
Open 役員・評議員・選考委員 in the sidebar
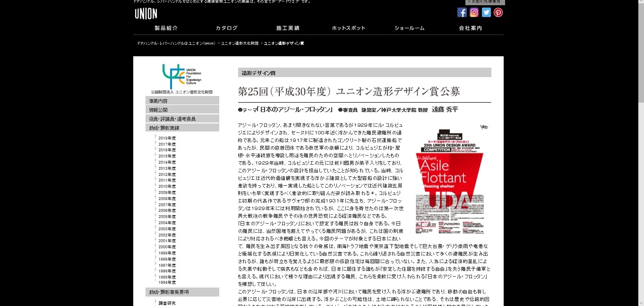[182, 119]
